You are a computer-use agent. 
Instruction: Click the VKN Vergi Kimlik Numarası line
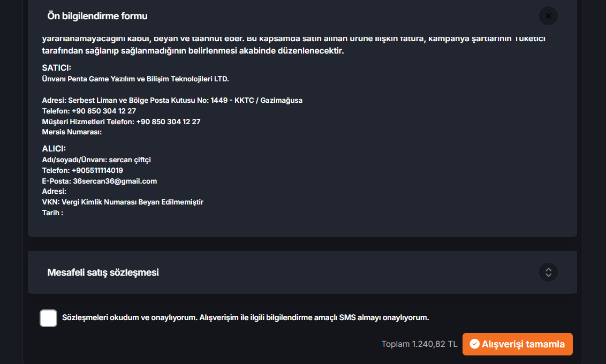(x=123, y=202)
